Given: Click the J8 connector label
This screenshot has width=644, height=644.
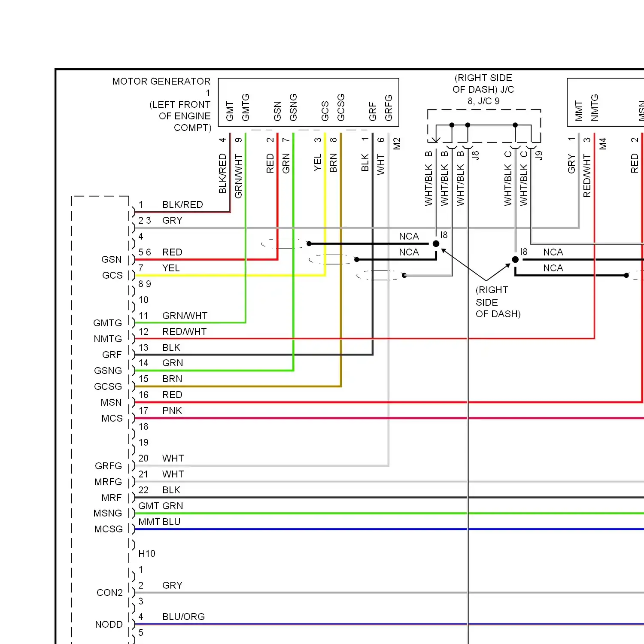Looking at the screenshot, I should pos(475,155).
